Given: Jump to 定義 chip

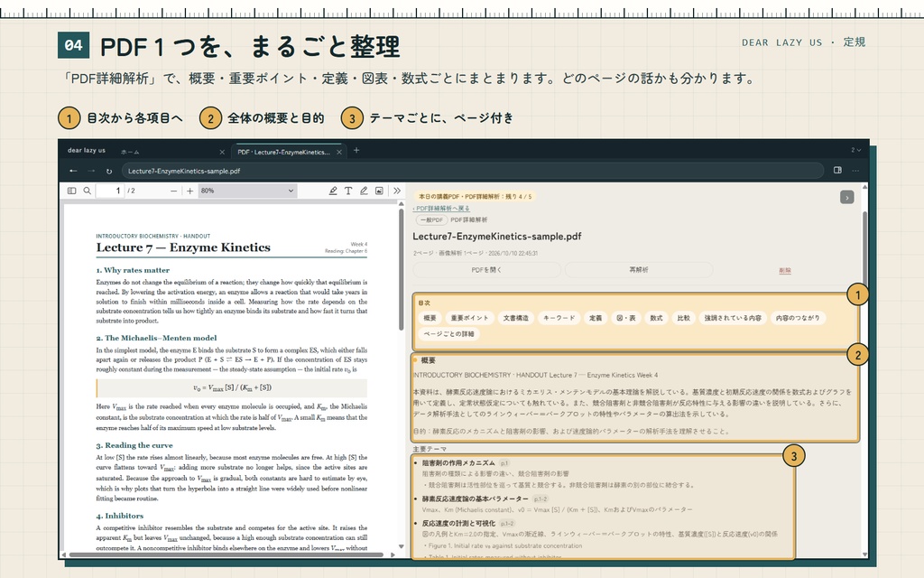Looking at the screenshot, I should coord(596,318).
